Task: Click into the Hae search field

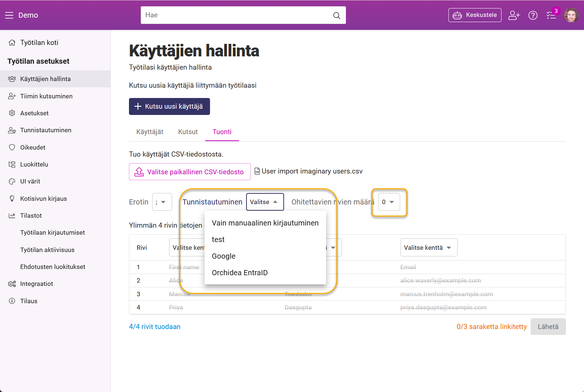Action: pos(236,15)
